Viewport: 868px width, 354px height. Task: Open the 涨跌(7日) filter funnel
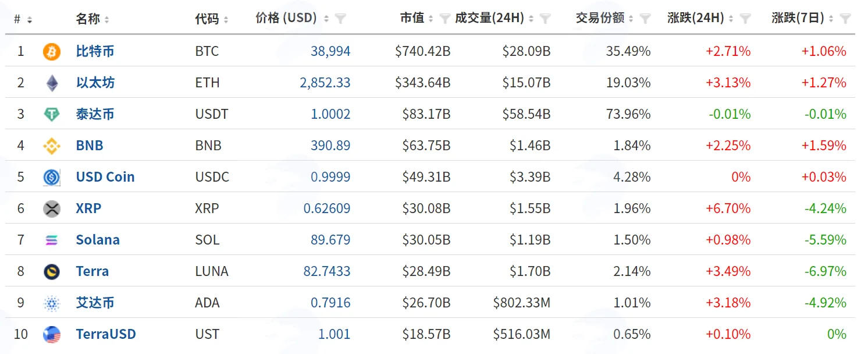(846, 19)
